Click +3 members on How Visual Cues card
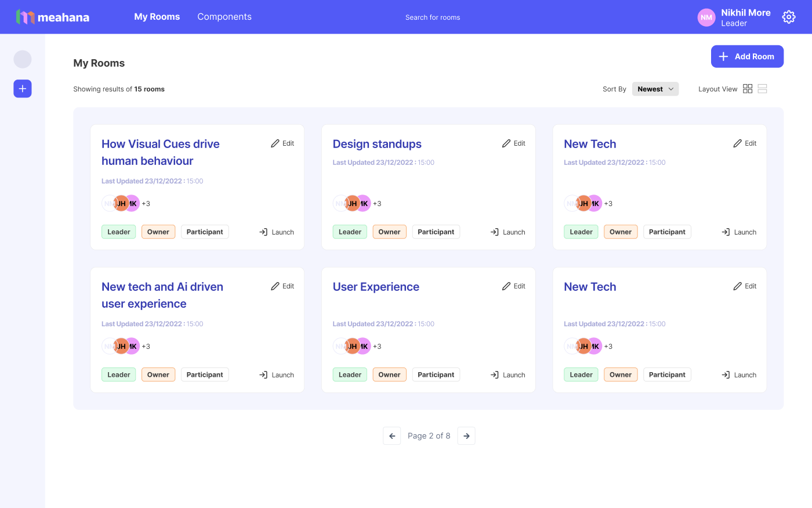 (x=146, y=204)
